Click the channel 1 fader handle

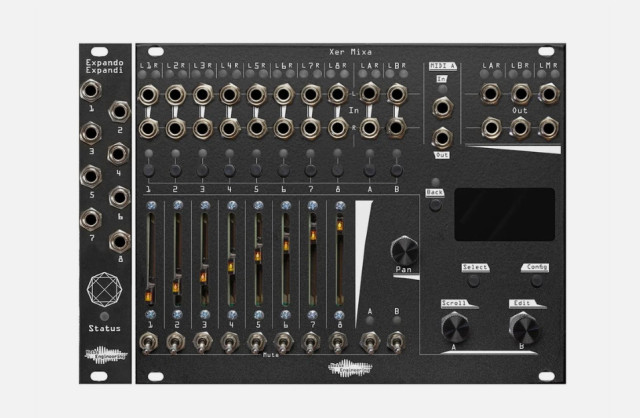click(x=149, y=294)
